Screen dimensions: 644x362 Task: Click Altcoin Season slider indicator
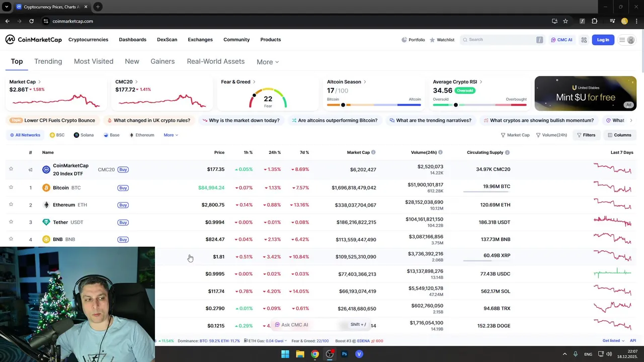[x=343, y=105]
